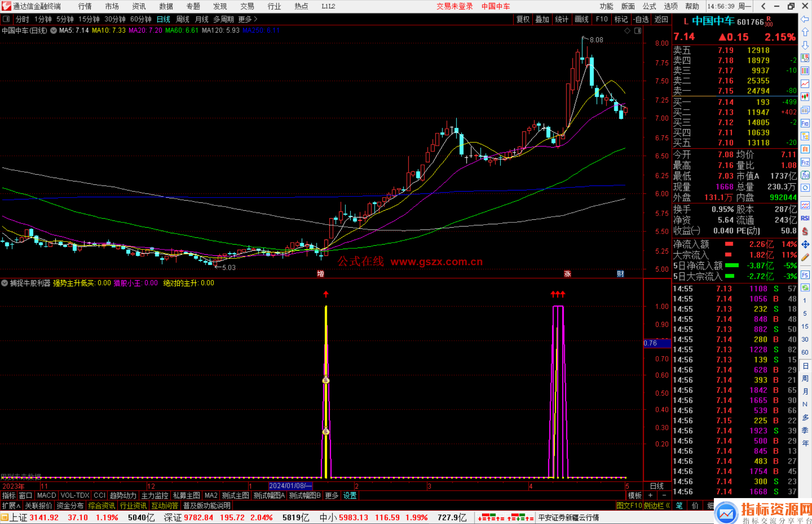
Task: Open the 日线 period selector at bottom right
Action: coord(657,486)
